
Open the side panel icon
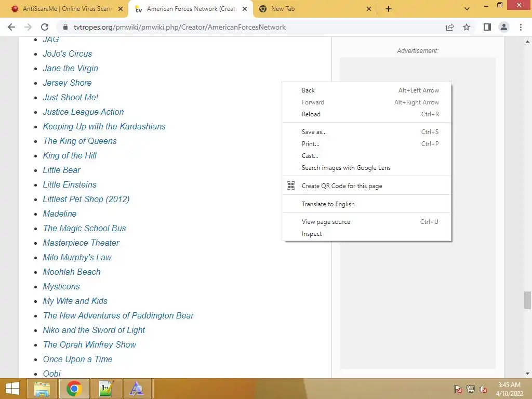coord(487,27)
